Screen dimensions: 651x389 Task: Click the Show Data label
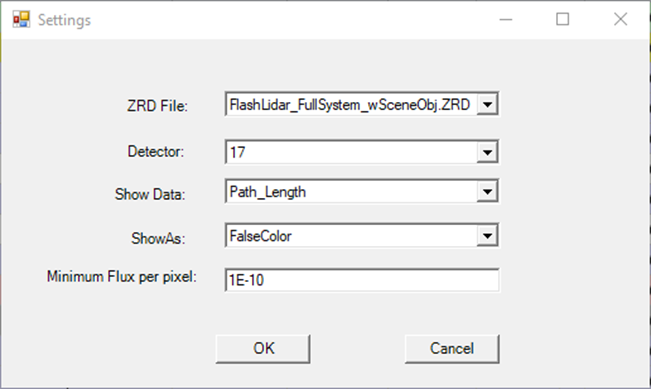(x=150, y=194)
